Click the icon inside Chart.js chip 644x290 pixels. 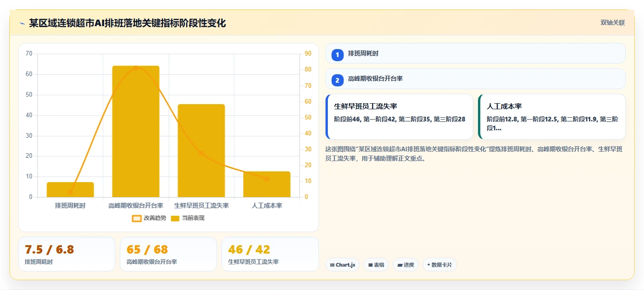[332, 265]
